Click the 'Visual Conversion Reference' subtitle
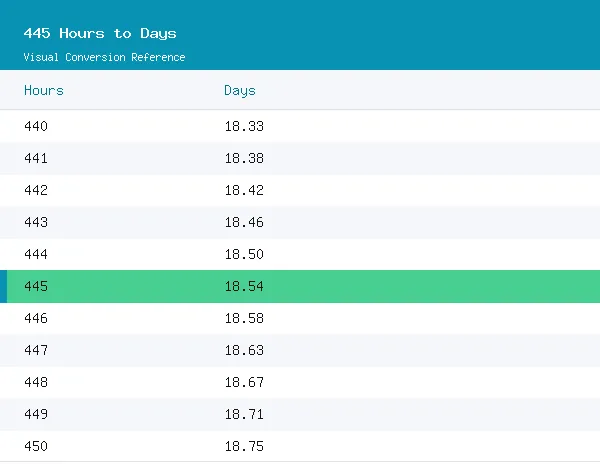Image resolution: width=600 pixels, height=466 pixels. [x=104, y=57]
